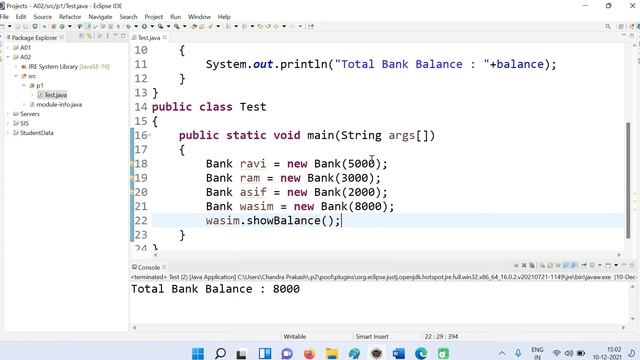Viewport: 640px width, 360px height.
Task: Click 'public class Test' line in editor
Action: (209, 107)
